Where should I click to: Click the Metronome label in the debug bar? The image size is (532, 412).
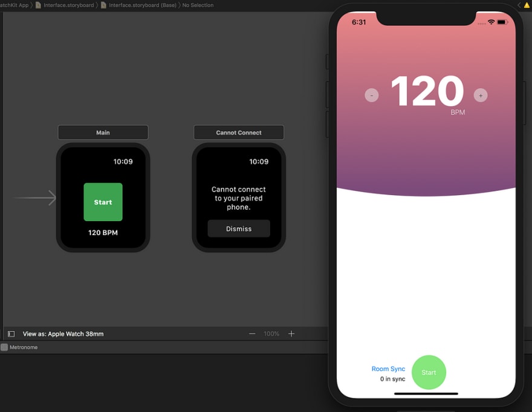point(24,347)
